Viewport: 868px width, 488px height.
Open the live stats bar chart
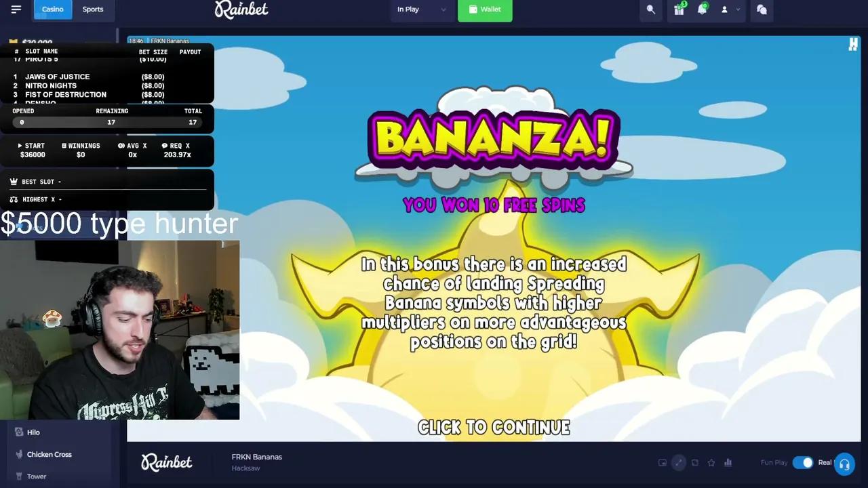pyautogui.click(x=728, y=463)
